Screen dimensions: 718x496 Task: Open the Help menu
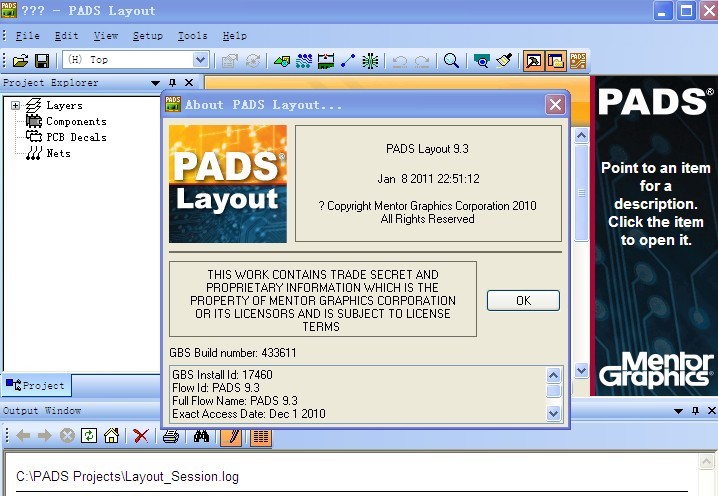coord(234,36)
